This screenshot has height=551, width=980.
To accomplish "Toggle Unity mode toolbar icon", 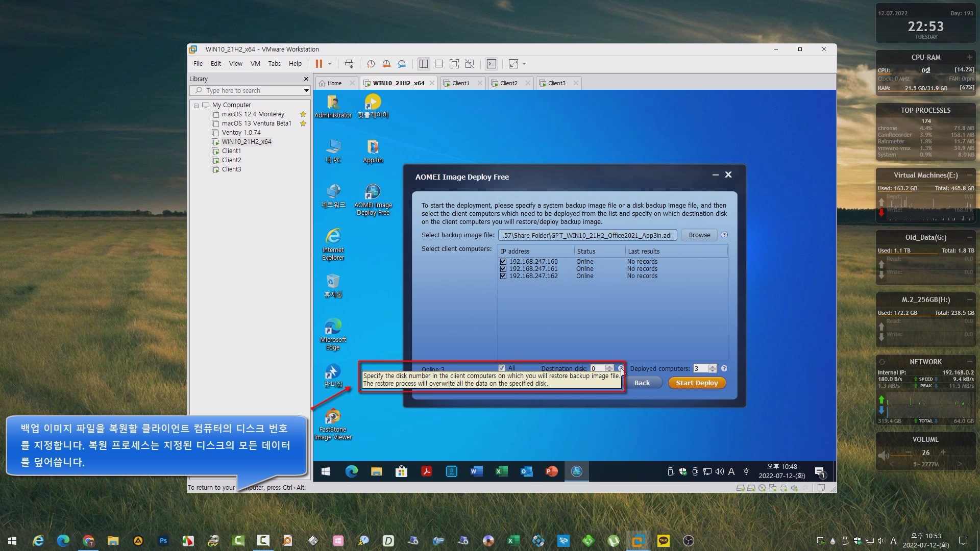I will click(x=470, y=64).
